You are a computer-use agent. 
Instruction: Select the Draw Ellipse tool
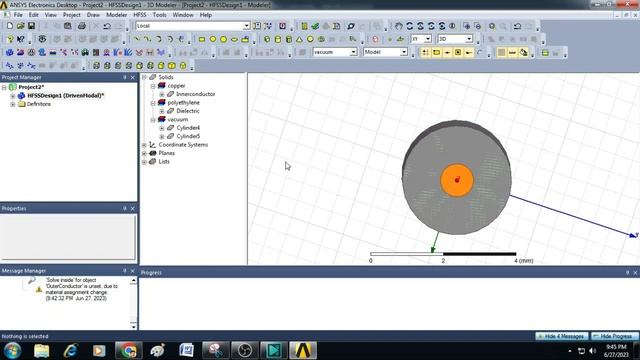pos(234,39)
